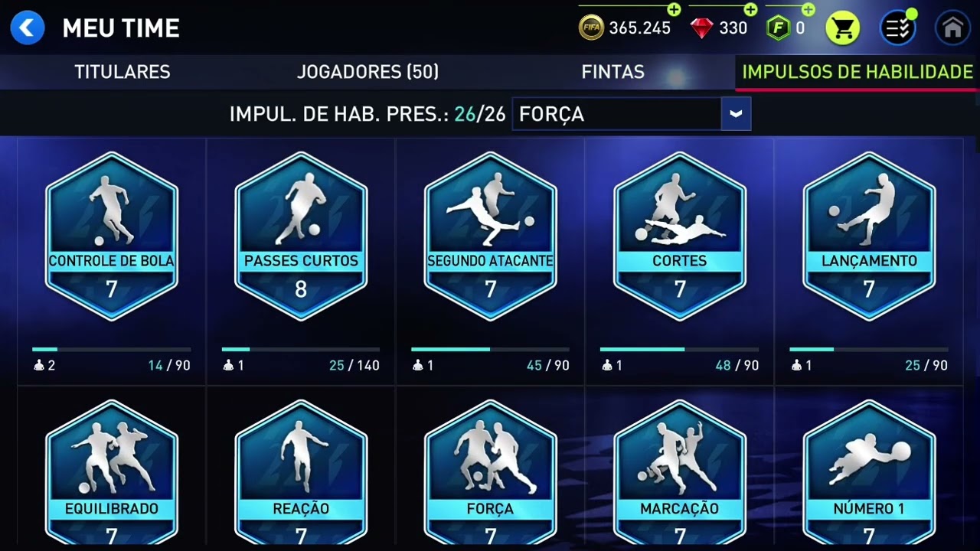This screenshot has height=551, width=980.
Task: Select the Cortes skill boost badge
Action: (680, 236)
